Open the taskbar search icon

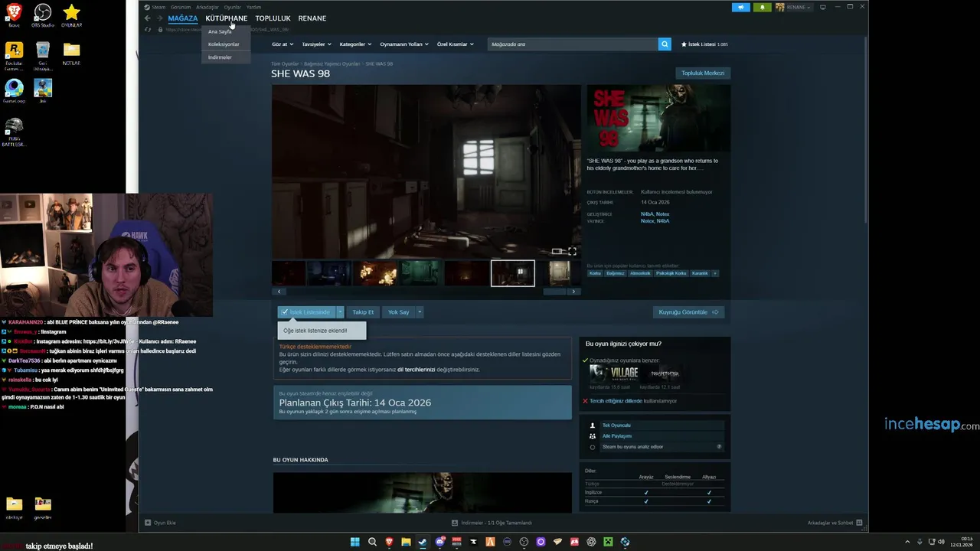372,542
